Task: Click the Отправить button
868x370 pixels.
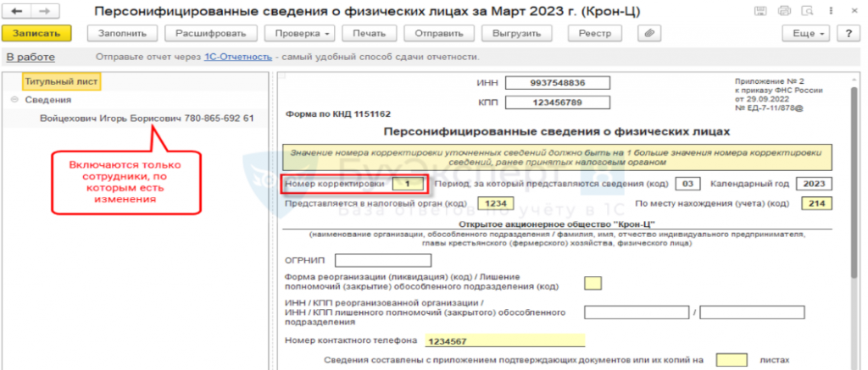Action: 439,33
